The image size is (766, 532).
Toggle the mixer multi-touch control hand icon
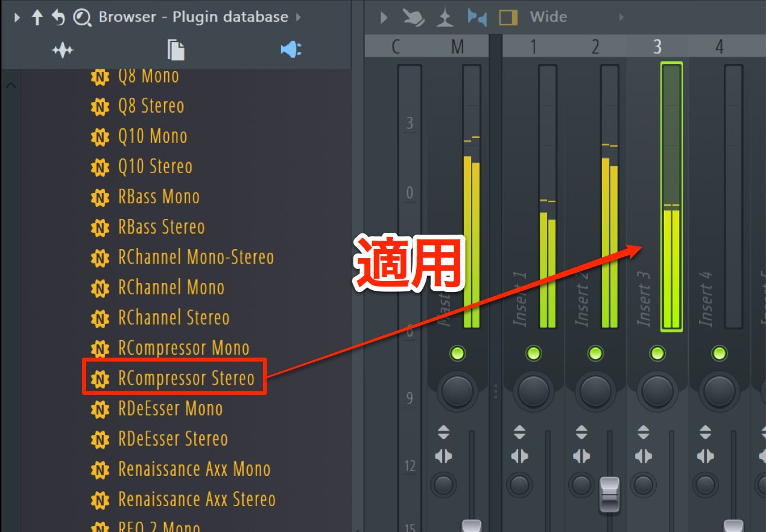click(414, 17)
